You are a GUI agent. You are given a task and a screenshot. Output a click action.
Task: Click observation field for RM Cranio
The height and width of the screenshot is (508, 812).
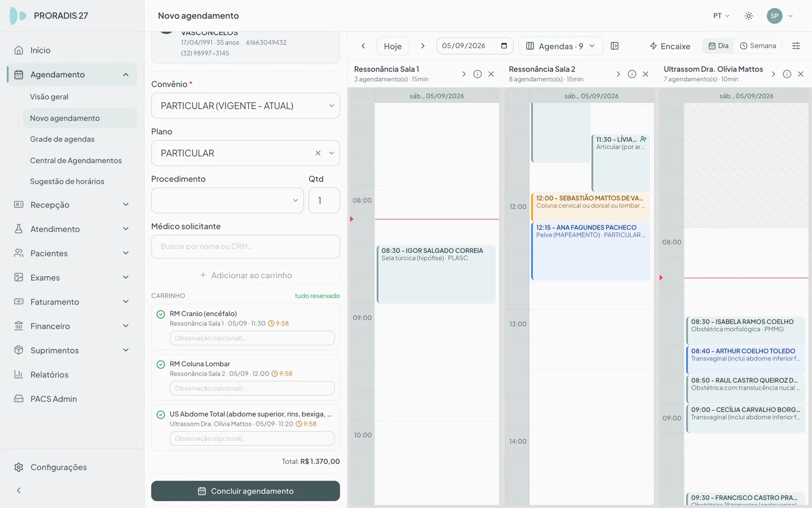(252, 338)
